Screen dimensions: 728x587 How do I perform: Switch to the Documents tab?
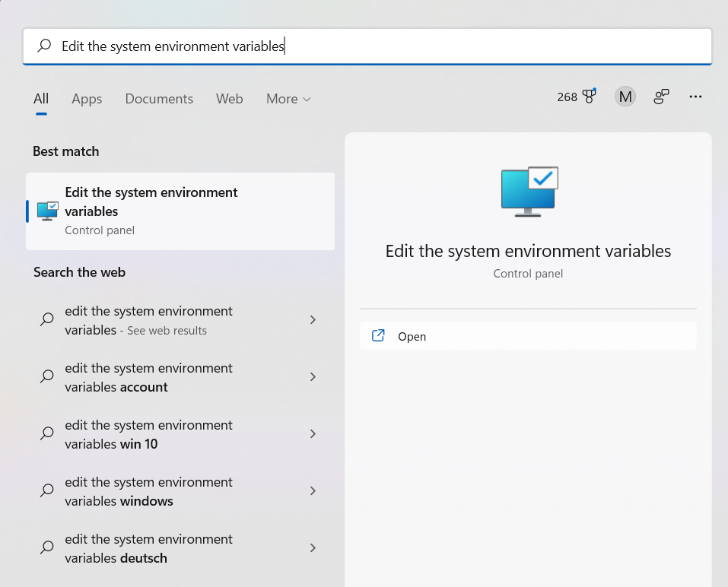[x=159, y=99]
